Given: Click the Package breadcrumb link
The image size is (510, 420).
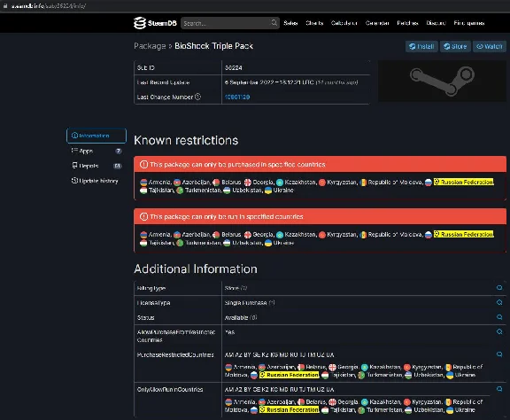Looking at the screenshot, I should point(150,46).
